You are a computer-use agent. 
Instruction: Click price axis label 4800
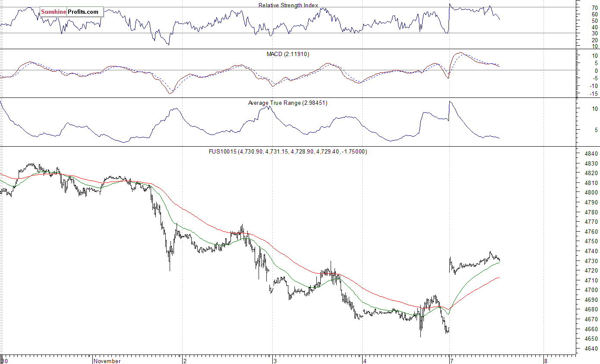click(x=592, y=193)
